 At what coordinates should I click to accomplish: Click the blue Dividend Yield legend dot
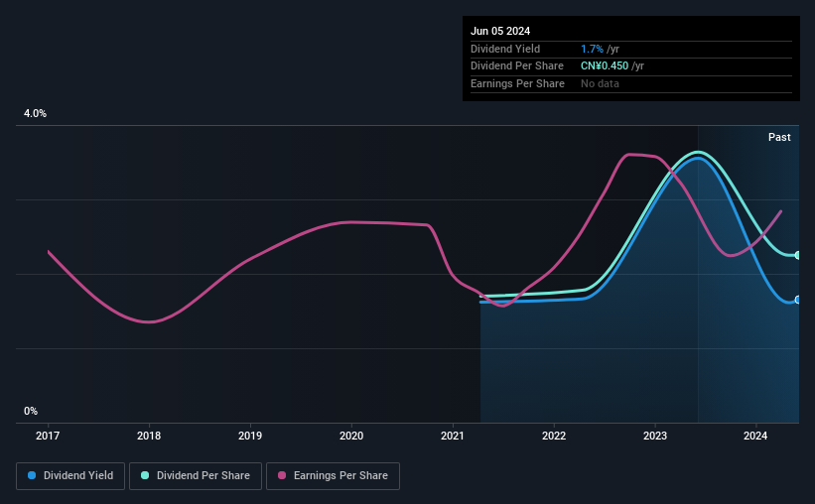coord(32,475)
